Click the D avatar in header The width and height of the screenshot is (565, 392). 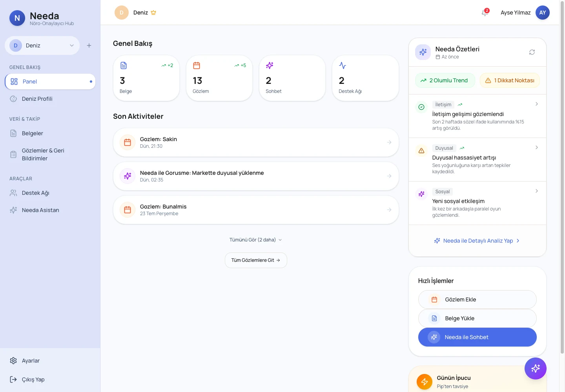[x=122, y=13]
